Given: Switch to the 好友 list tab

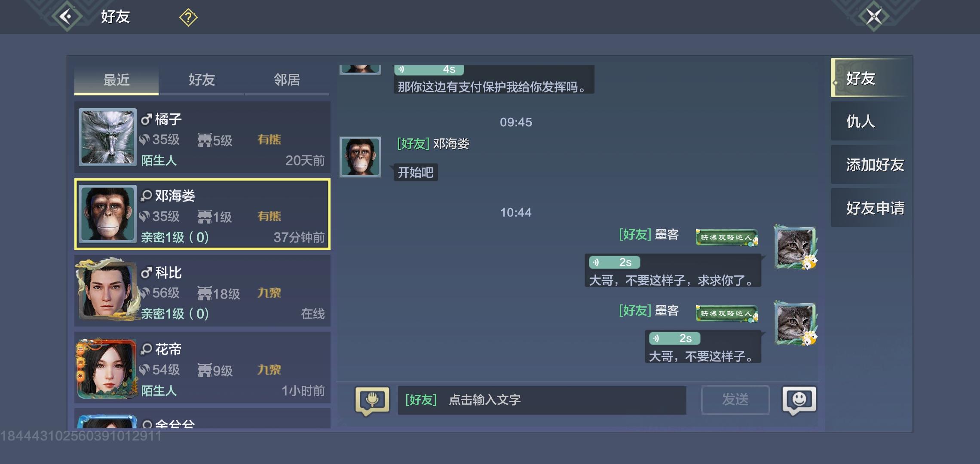Looking at the screenshot, I should click(202, 80).
